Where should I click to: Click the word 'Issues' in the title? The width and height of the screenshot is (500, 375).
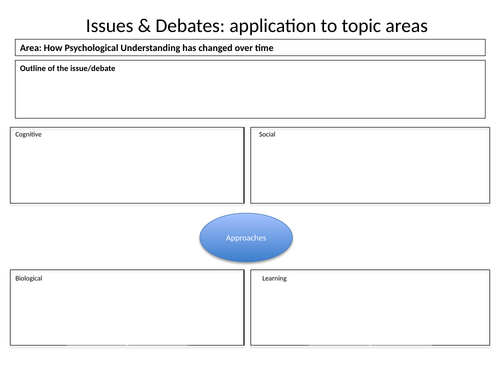109,26
